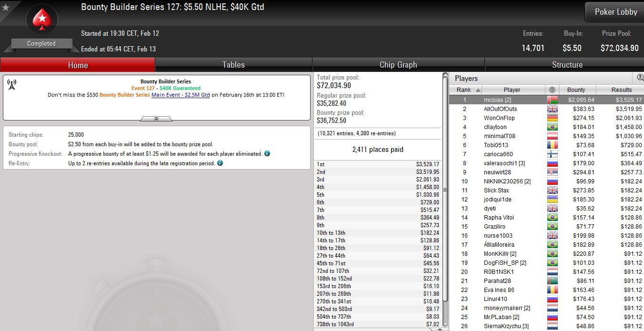Click the favorite star icon

[6, 7]
